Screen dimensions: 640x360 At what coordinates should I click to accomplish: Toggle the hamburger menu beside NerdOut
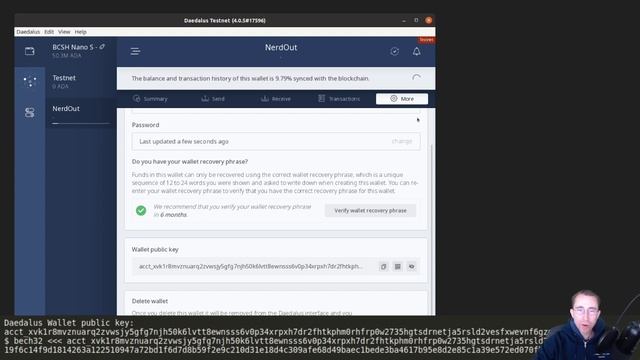click(135, 51)
